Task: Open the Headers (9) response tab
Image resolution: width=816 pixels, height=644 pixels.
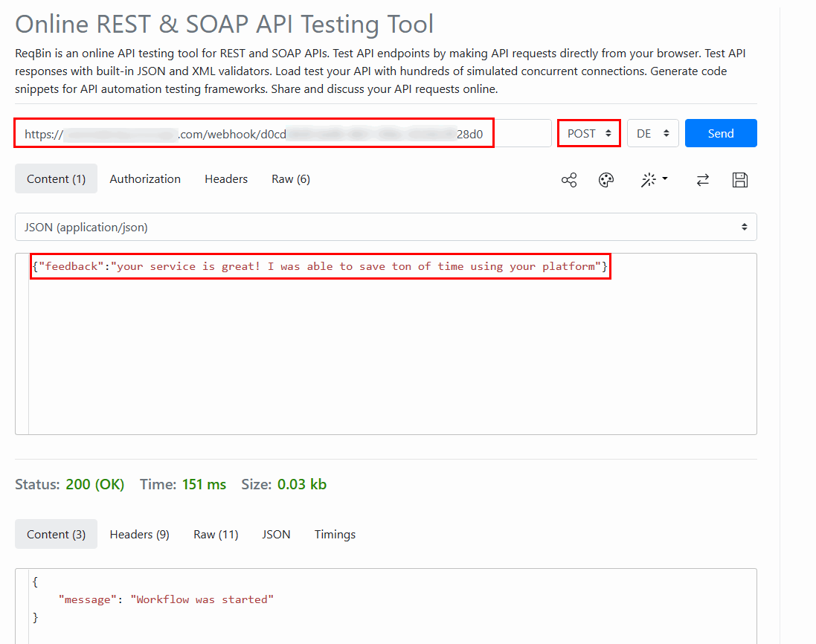Action: pos(139,534)
